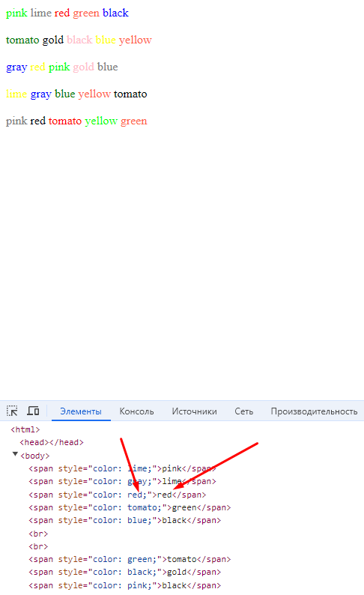
Task: Click the word 'gray' starting the third line
Action: click(16, 67)
